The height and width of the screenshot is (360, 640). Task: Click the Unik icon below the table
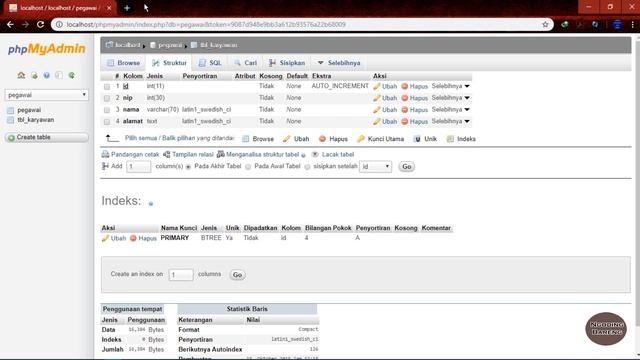[x=417, y=139]
